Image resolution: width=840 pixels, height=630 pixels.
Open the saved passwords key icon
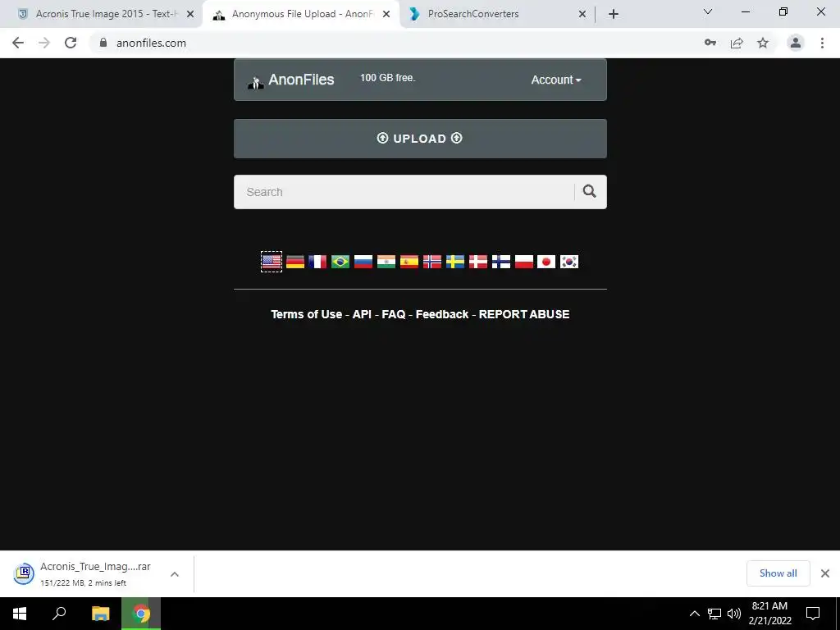point(710,43)
